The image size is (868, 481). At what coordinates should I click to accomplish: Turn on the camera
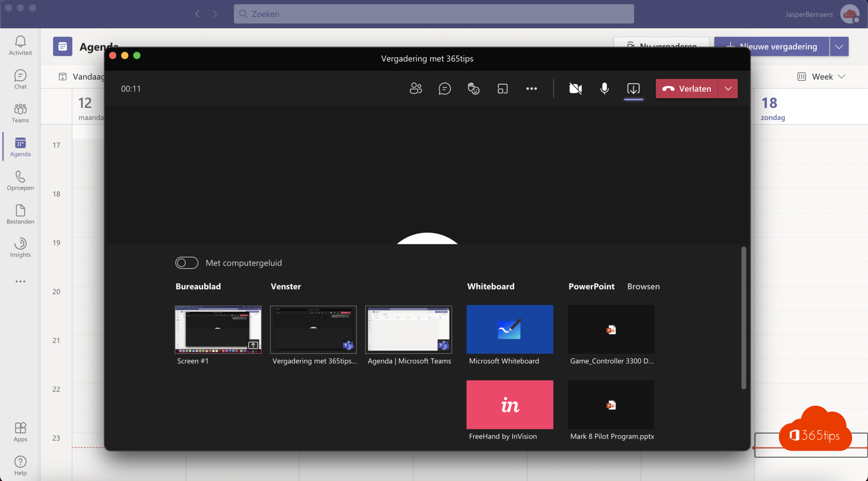(x=575, y=89)
